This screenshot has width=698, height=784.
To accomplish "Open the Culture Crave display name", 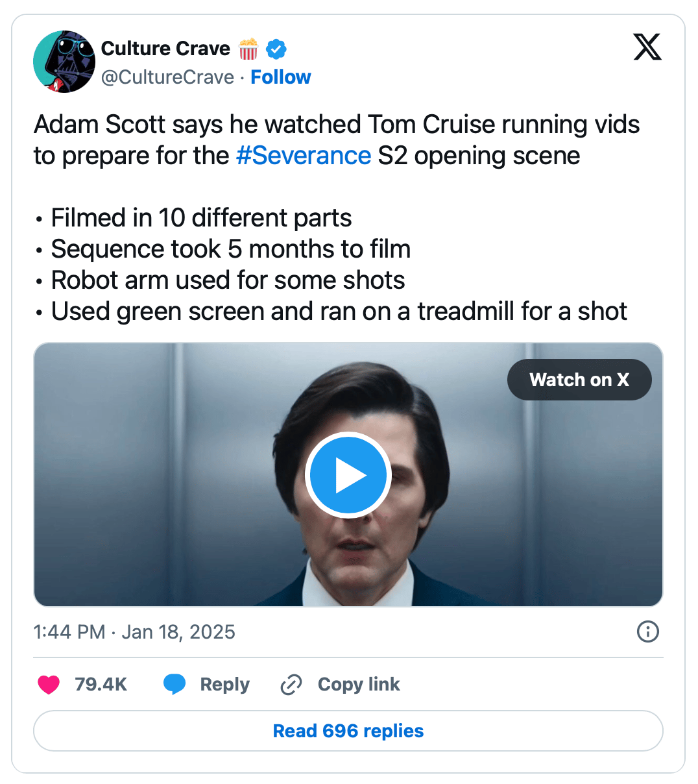I will pos(165,49).
